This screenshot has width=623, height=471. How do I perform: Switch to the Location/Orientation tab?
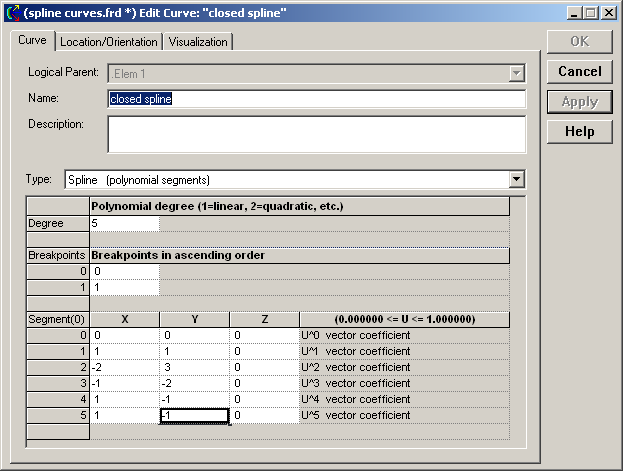pos(108,42)
